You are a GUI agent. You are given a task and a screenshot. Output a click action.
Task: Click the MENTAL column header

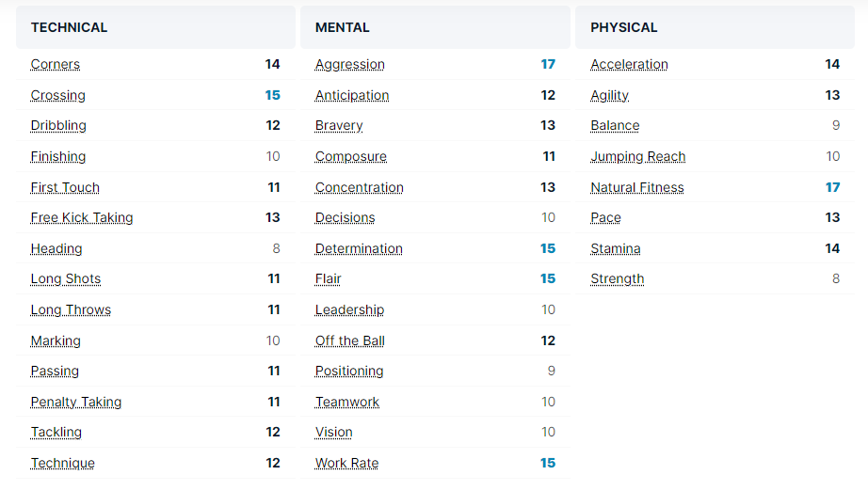tap(343, 27)
